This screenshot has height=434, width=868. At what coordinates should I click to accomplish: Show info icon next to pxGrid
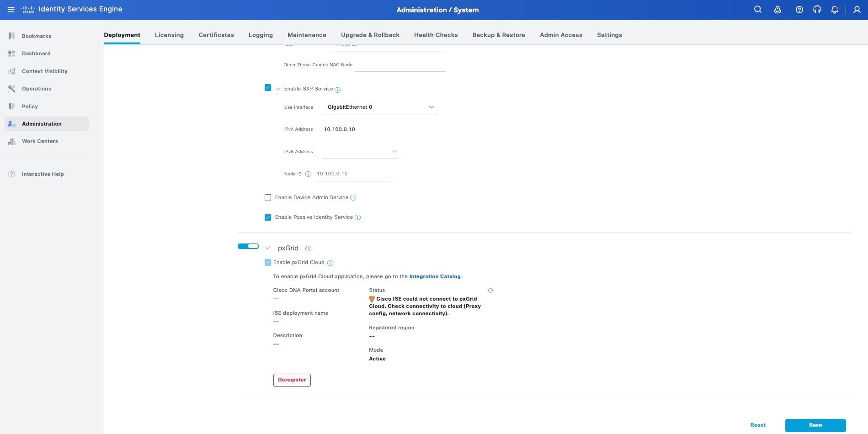pyautogui.click(x=308, y=249)
